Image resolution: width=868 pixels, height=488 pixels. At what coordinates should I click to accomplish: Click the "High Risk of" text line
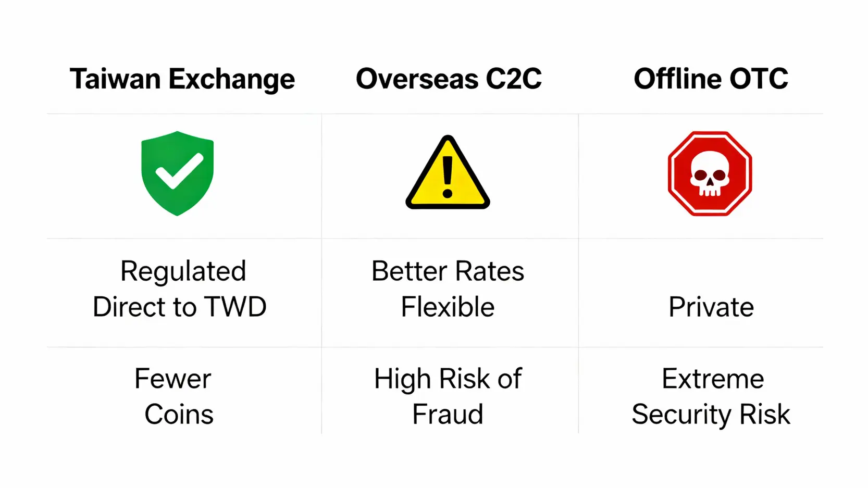click(448, 379)
